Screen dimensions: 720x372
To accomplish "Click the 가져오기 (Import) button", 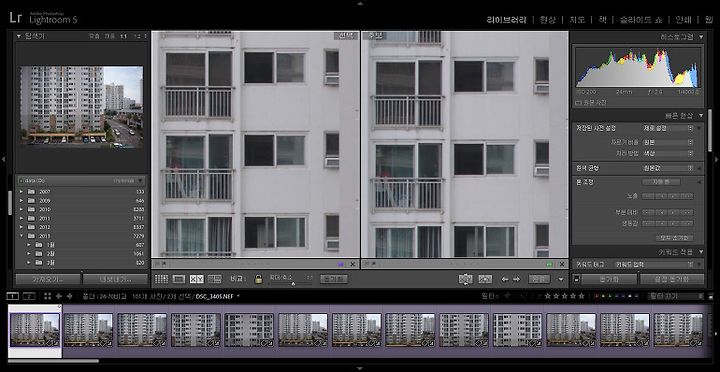I will pyautogui.click(x=48, y=279).
